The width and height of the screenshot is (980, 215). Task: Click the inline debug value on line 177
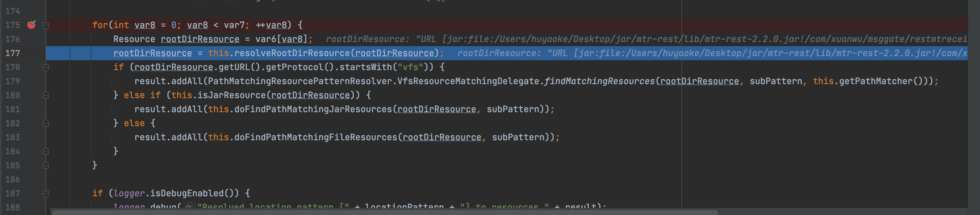[712, 53]
